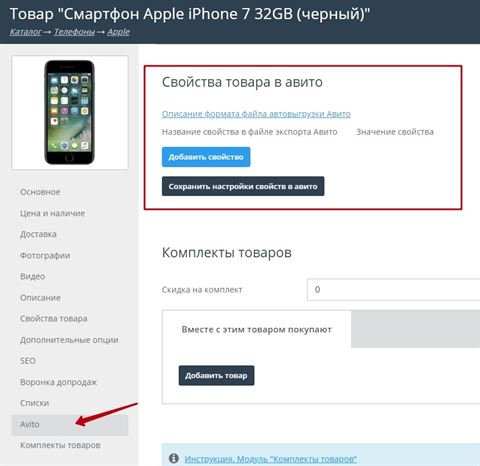Select the Описание sidebar item
The height and width of the screenshot is (466, 480).
(x=40, y=298)
